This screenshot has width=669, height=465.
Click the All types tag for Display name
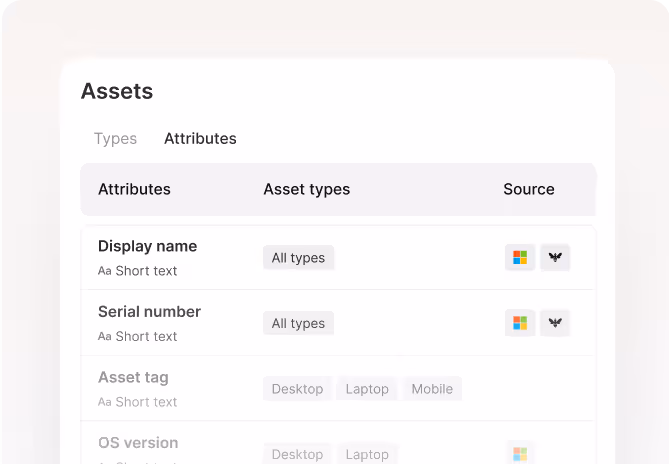(x=298, y=258)
